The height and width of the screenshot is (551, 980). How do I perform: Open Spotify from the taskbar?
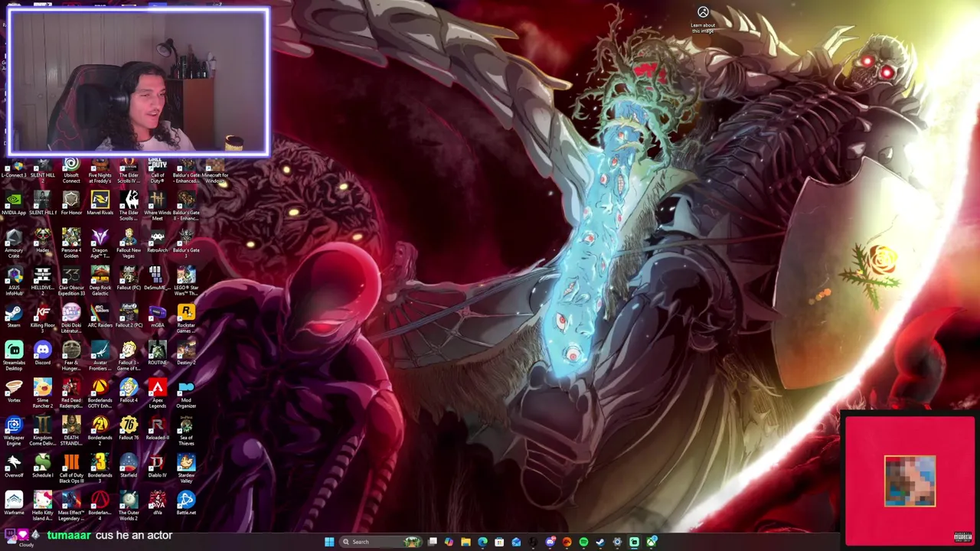pos(583,542)
